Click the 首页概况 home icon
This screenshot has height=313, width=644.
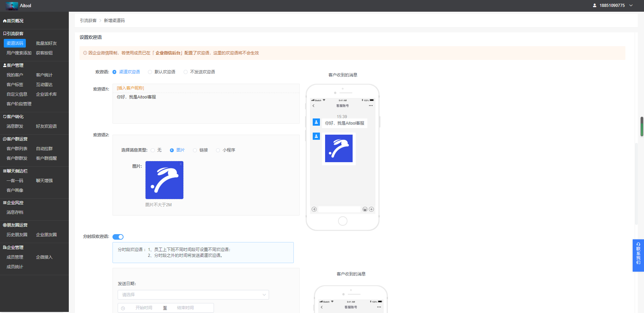5,21
